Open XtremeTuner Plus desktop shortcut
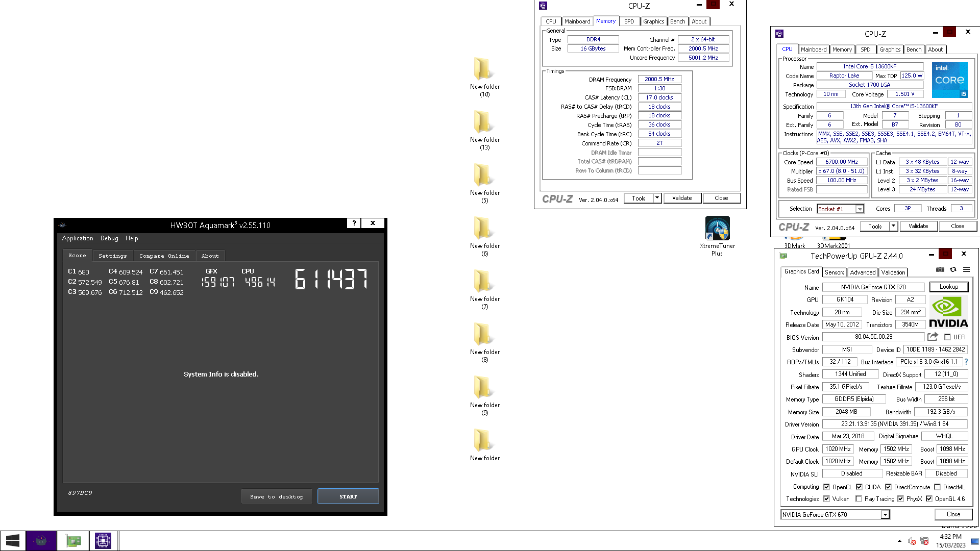Image resolution: width=980 pixels, height=551 pixels. click(717, 236)
